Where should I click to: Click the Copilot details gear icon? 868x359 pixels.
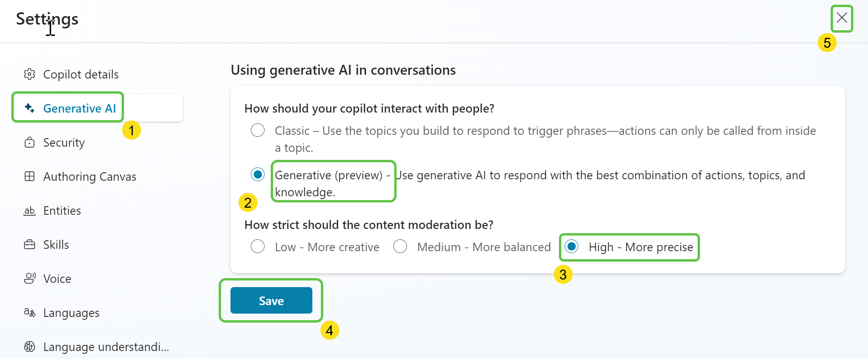click(x=29, y=74)
